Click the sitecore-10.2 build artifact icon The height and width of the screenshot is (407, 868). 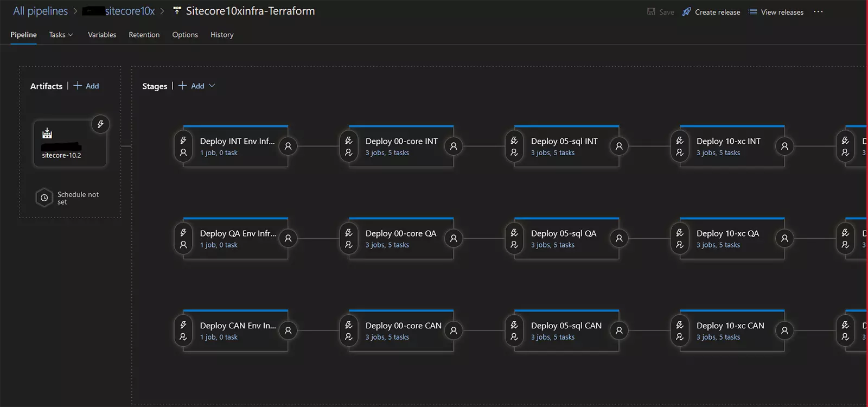click(47, 133)
